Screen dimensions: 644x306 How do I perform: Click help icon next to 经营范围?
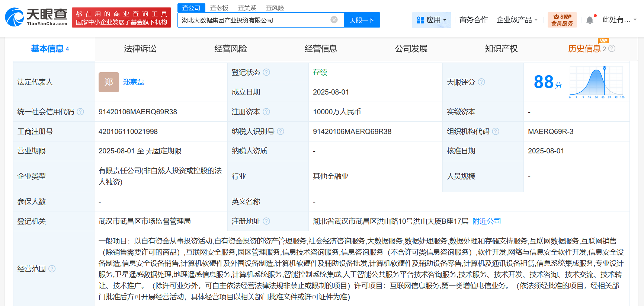tap(52, 269)
